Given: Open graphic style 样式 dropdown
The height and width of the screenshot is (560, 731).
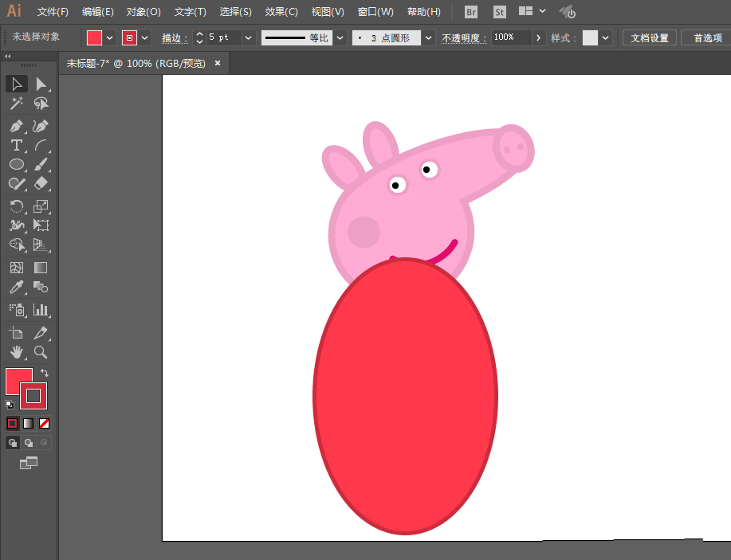Looking at the screenshot, I should (605, 38).
